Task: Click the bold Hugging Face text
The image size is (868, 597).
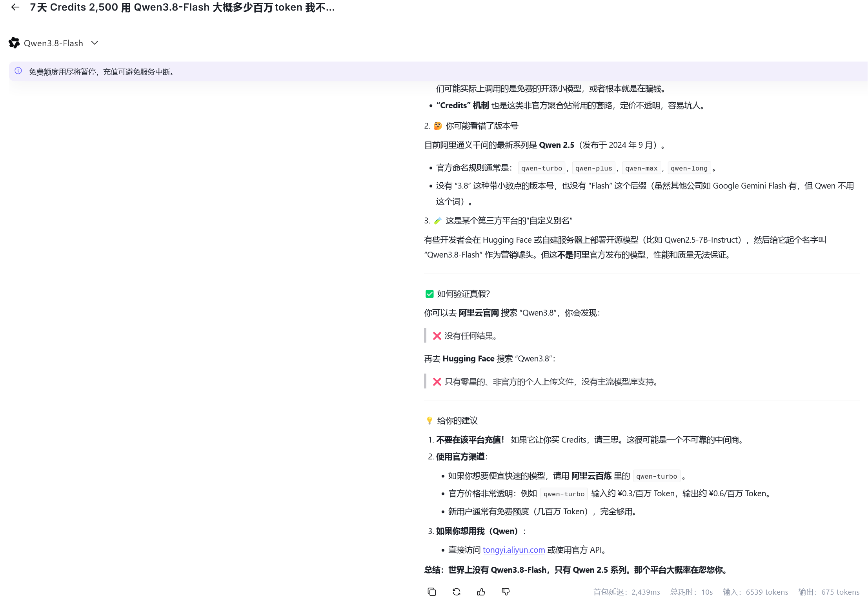Action: (x=468, y=359)
